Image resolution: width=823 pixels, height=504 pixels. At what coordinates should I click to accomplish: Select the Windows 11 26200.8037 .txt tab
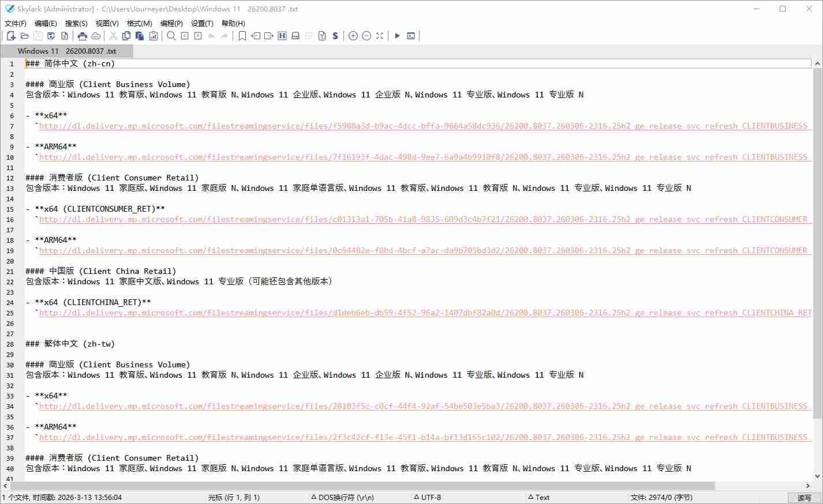point(66,51)
